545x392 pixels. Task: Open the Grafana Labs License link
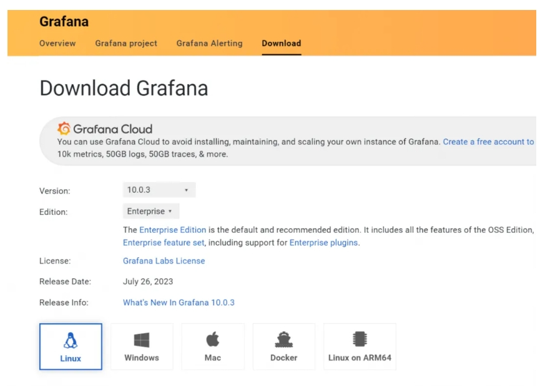point(164,261)
